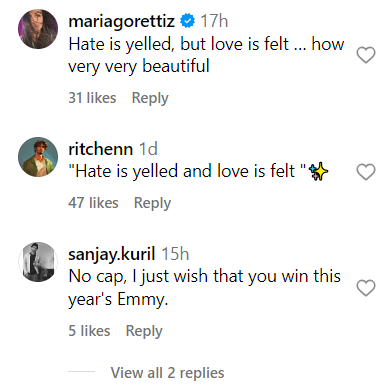Open ritchenn's profile picture

[38, 157]
